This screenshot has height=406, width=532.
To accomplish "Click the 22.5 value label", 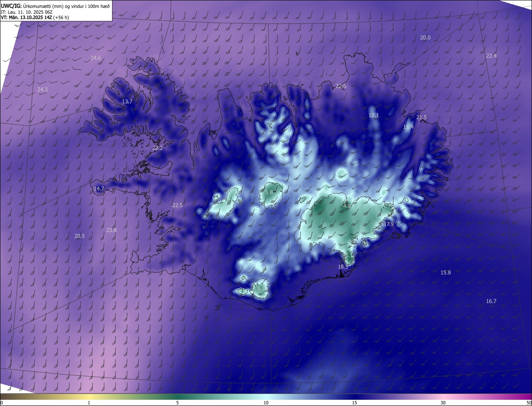I will (x=177, y=205).
